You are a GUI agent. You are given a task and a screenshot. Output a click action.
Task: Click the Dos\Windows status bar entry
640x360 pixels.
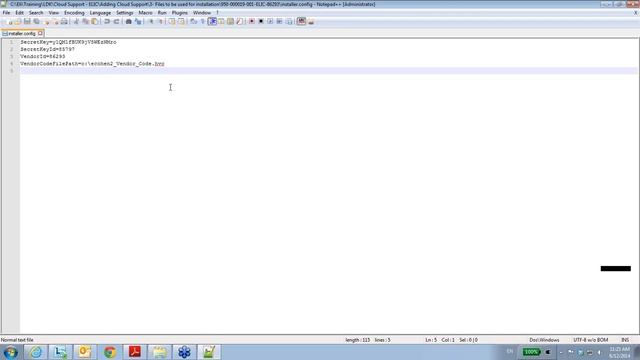pyautogui.click(x=544, y=340)
